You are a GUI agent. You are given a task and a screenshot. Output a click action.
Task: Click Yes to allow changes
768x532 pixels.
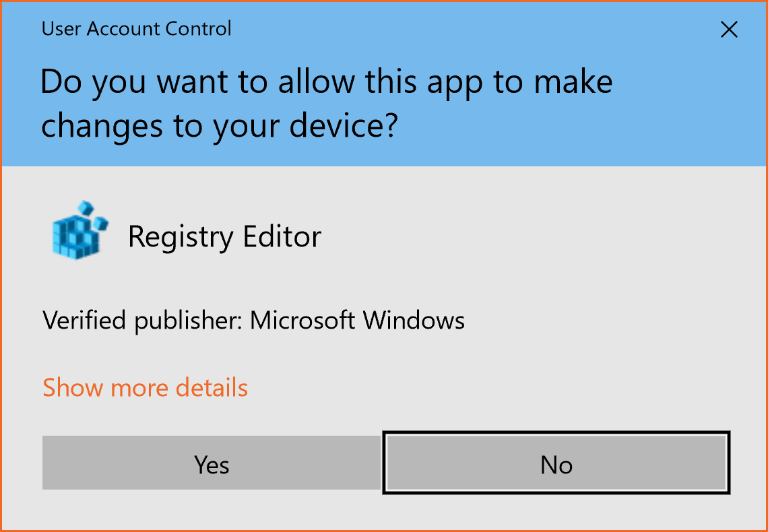[212, 463]
